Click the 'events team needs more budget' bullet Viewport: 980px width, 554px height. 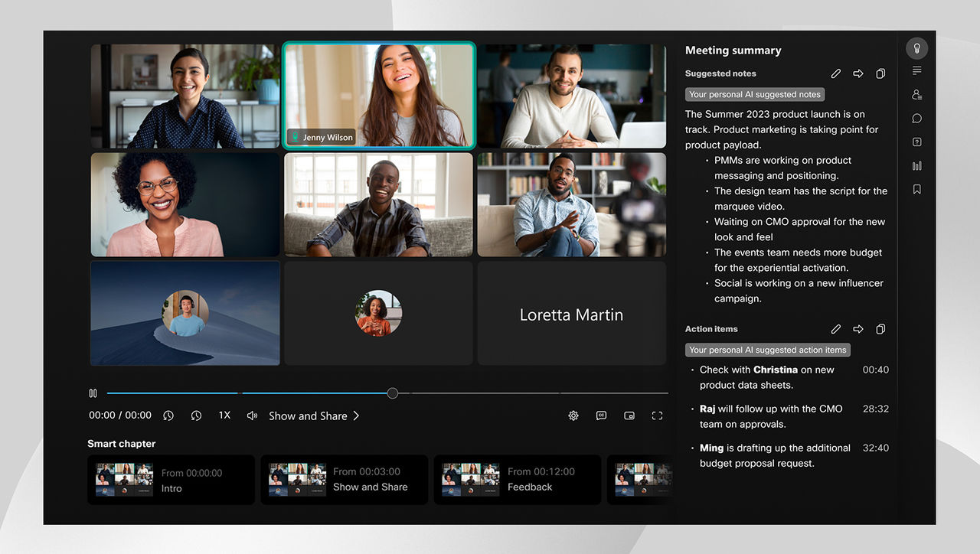point(798,260)
